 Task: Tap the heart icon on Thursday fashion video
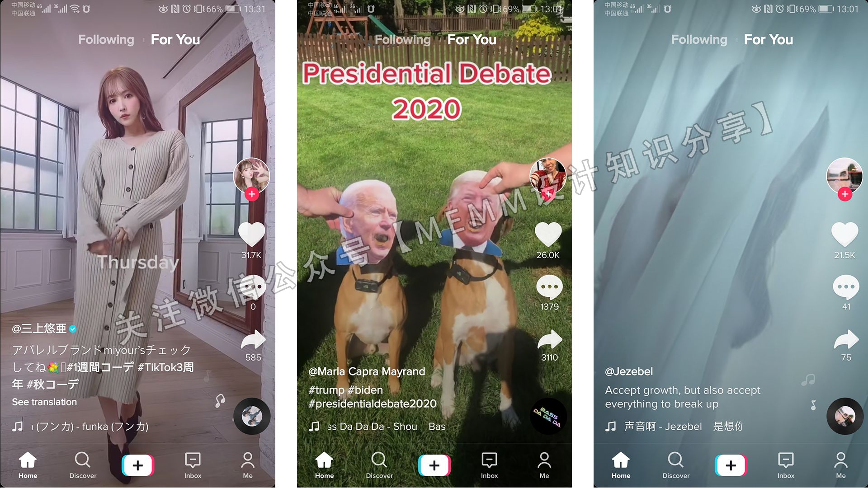point(250,232)
